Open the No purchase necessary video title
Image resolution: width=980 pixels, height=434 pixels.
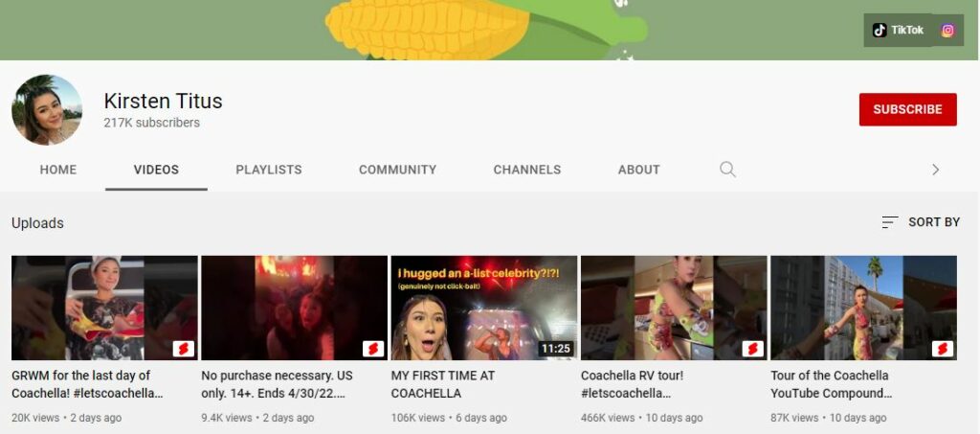click(277, 384)
